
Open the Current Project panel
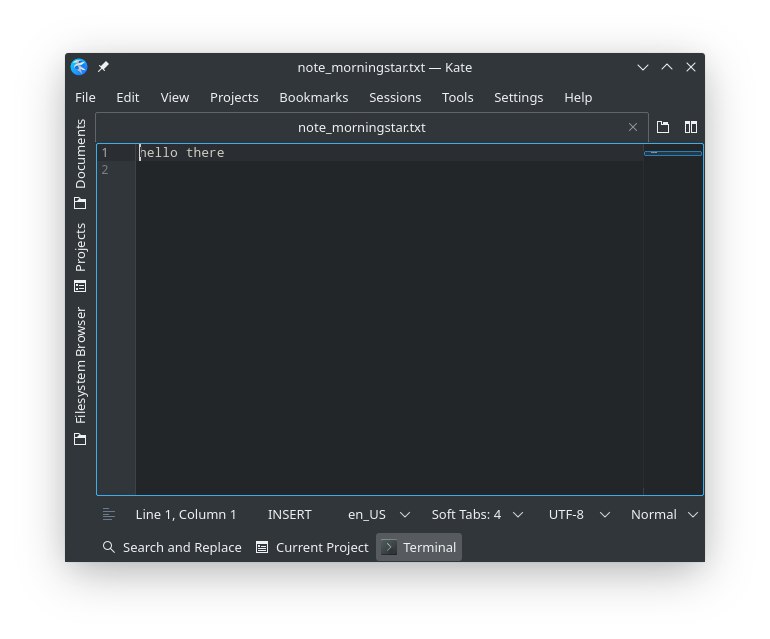(312, 547)
